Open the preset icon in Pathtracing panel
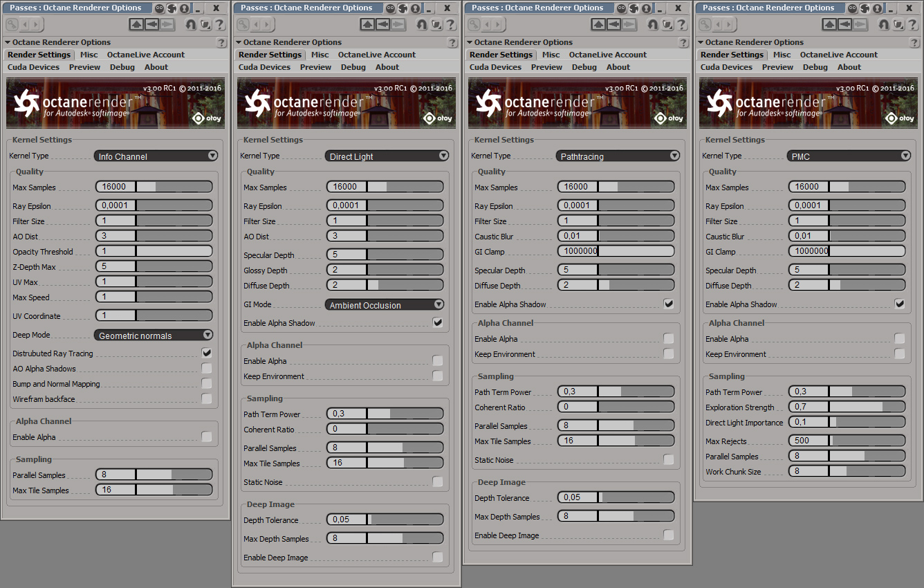This screenshot has height=588, width=924. click(667, 24)
